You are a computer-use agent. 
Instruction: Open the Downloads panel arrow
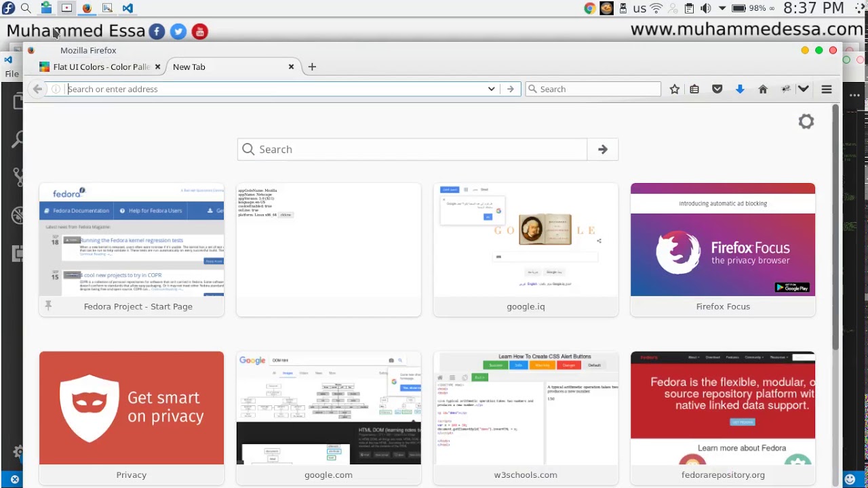click(x=740, y=89)
